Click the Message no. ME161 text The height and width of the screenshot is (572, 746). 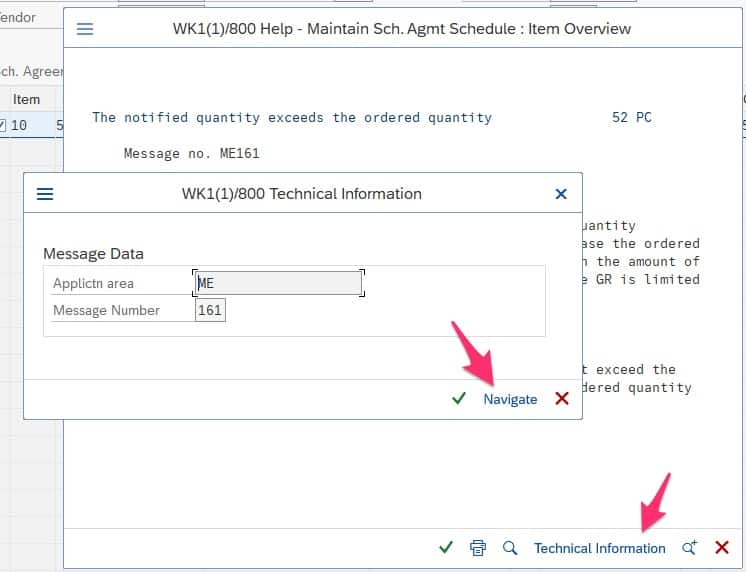(191, 153)
